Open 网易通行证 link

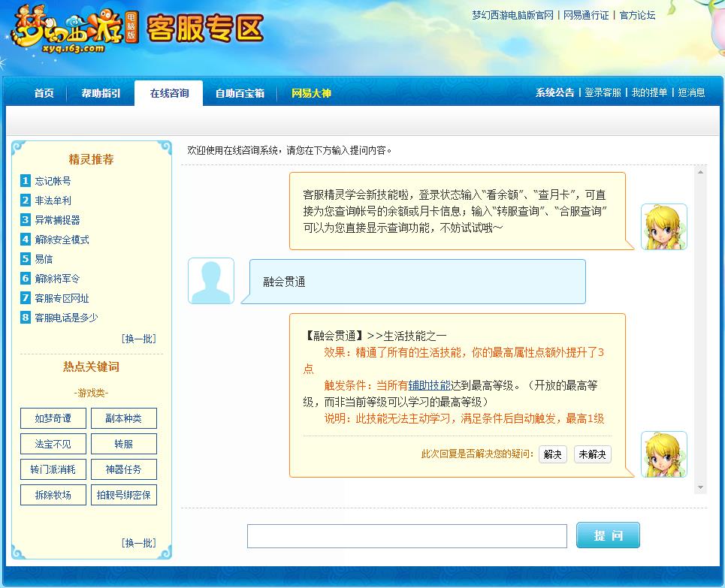tap(586, 15)
